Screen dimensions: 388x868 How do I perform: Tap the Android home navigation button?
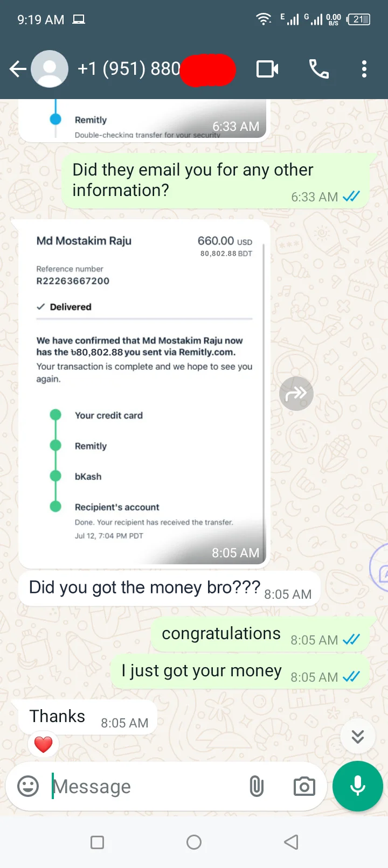[x=194, y=842]
